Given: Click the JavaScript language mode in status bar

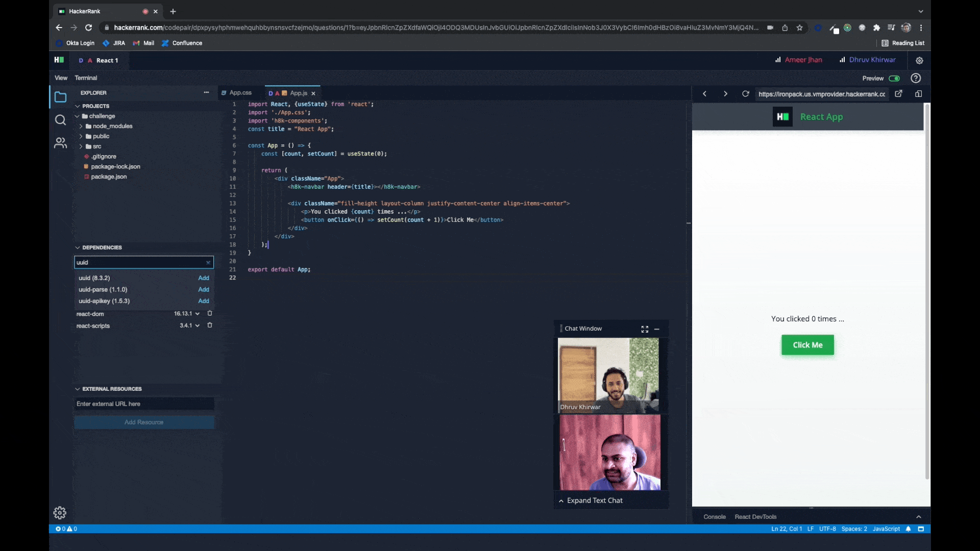Looking at the screenshot, I should [886, 529].
